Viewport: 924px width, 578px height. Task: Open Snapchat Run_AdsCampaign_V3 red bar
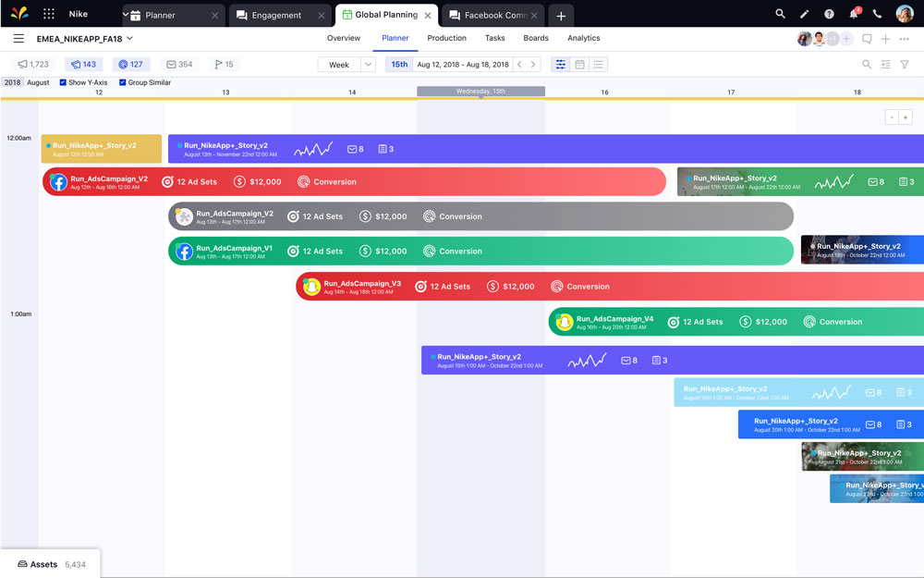pos(610,286)
